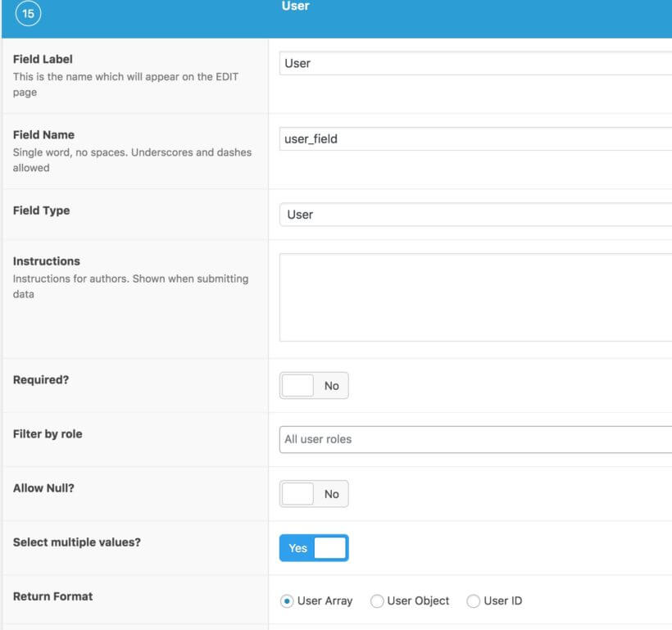Disable the Select multiple values? toggle

pyautogui.click(x=314, y=547)
